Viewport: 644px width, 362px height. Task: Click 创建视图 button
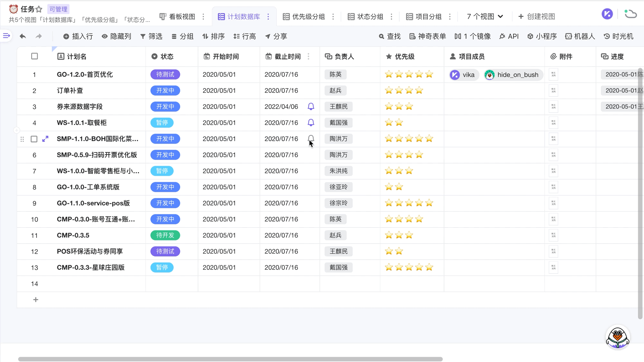tap(536, 16)
